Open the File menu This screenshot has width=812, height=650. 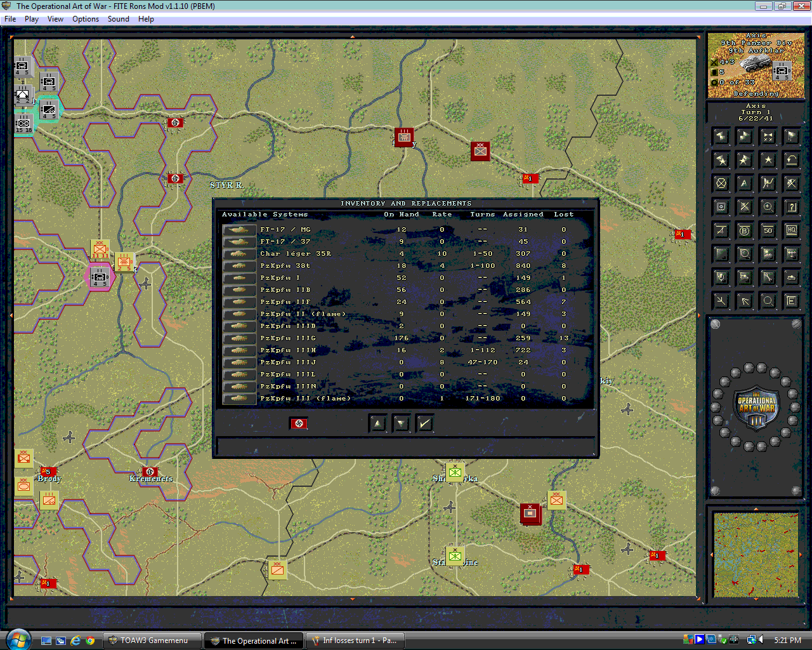(x=10, y=19)
